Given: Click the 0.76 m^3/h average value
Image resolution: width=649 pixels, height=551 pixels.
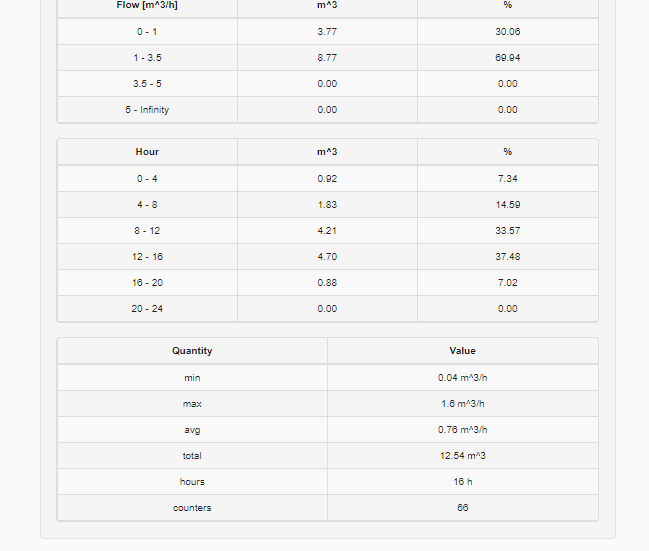Looking at the screenshot, I should [x=462, y=430].
